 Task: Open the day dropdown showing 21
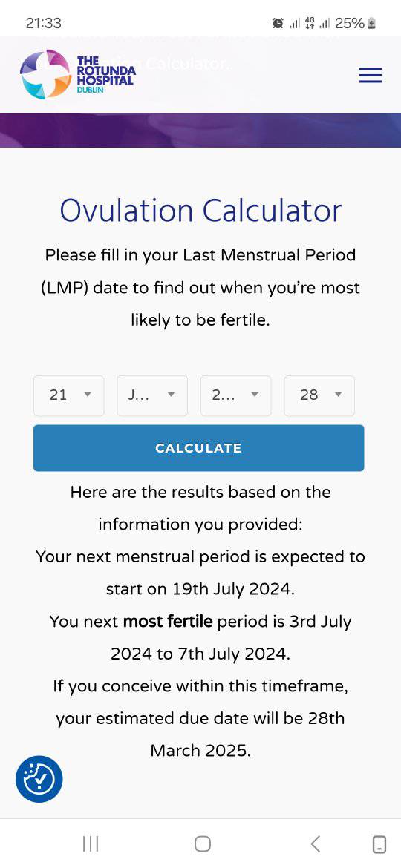pos(68,395)
